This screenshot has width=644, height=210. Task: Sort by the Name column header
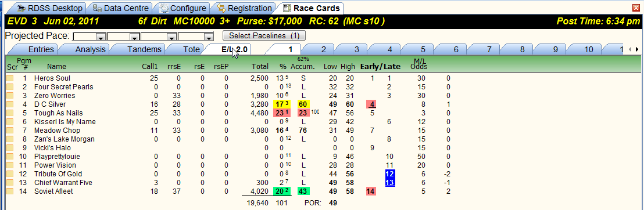(x=56, y=67)
